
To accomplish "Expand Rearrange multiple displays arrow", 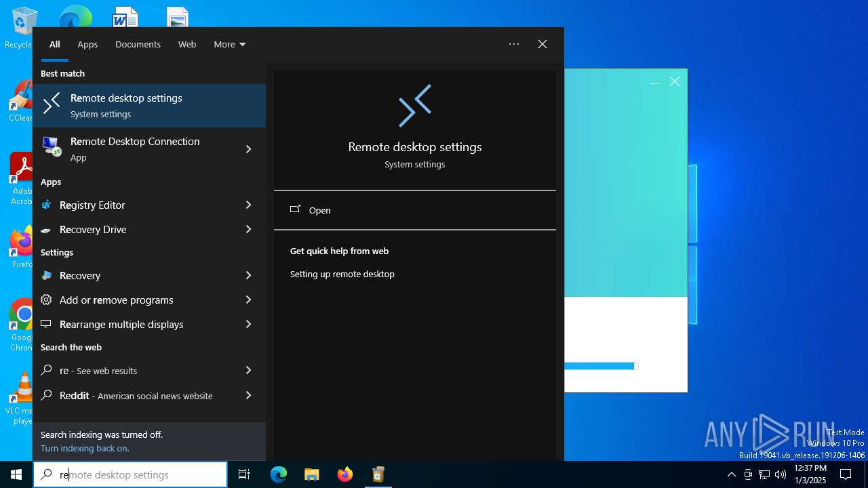I will point(248,324).
